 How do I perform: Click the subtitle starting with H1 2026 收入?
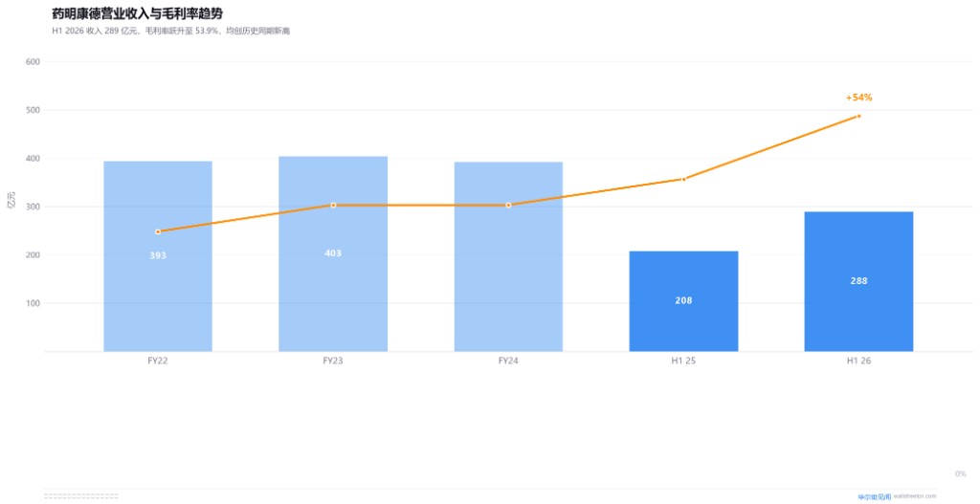(170, 32)
